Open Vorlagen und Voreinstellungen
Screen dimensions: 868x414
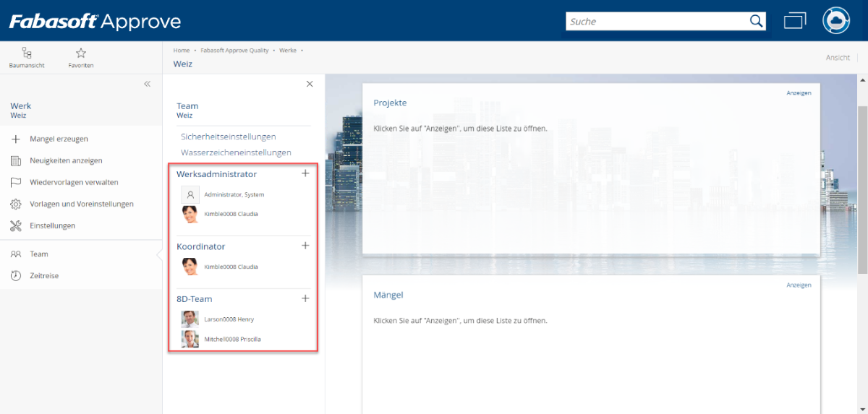click(x=82, y=204)
